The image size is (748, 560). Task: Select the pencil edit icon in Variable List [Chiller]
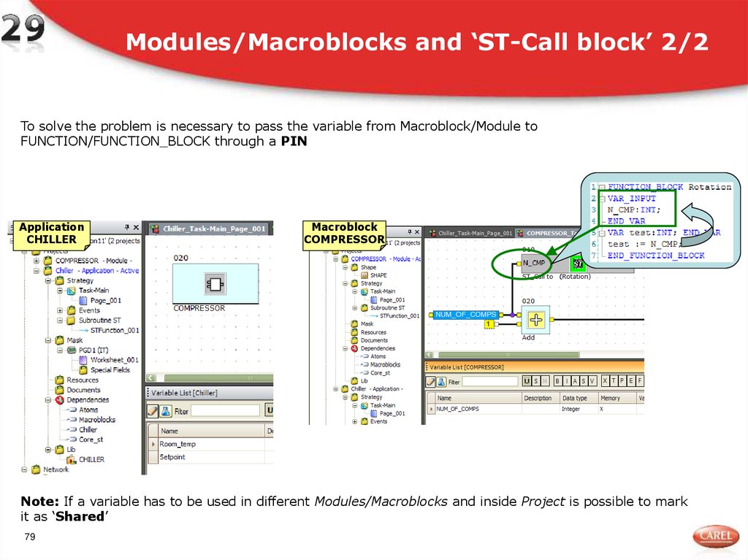tap(152, 411)
